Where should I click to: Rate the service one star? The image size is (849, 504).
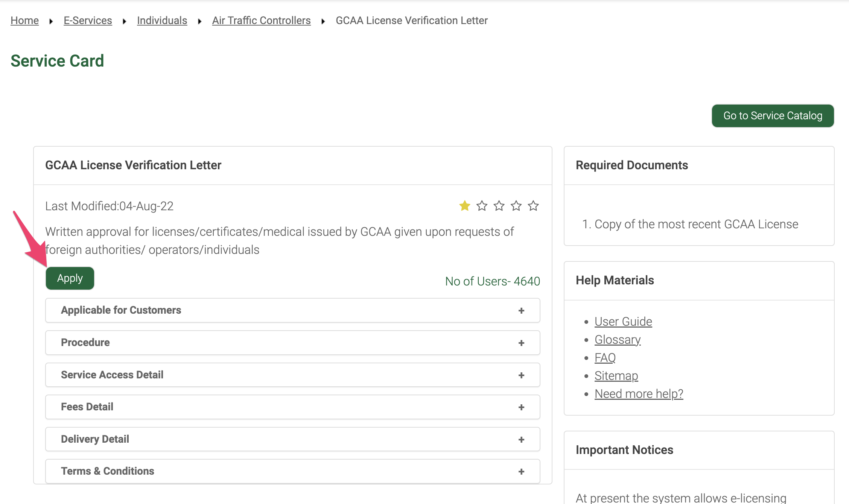pos(465,206)
